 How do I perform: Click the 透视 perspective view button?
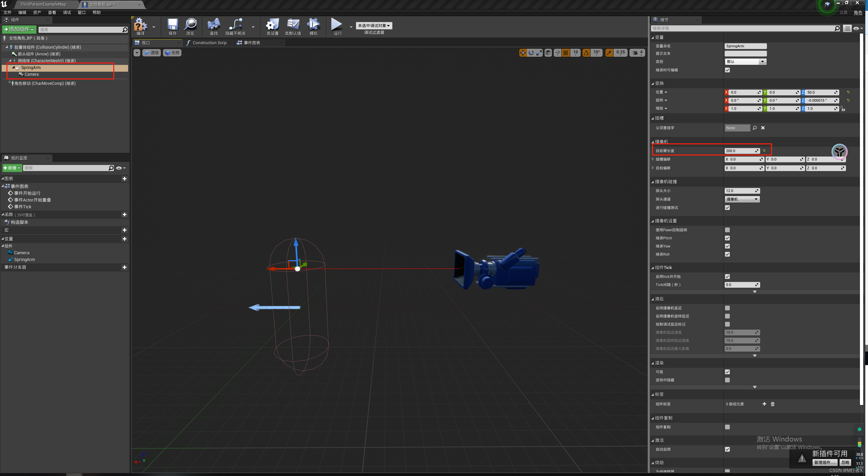pos(151,53)
